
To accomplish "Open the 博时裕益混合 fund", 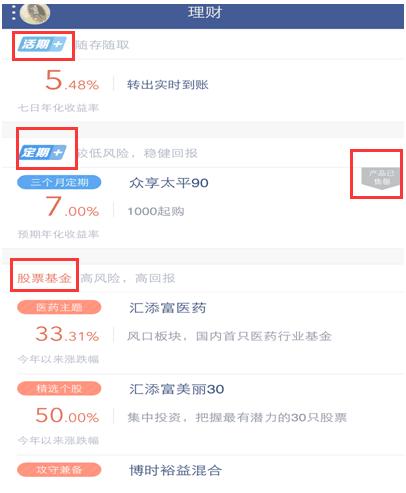I will (175, 470).
